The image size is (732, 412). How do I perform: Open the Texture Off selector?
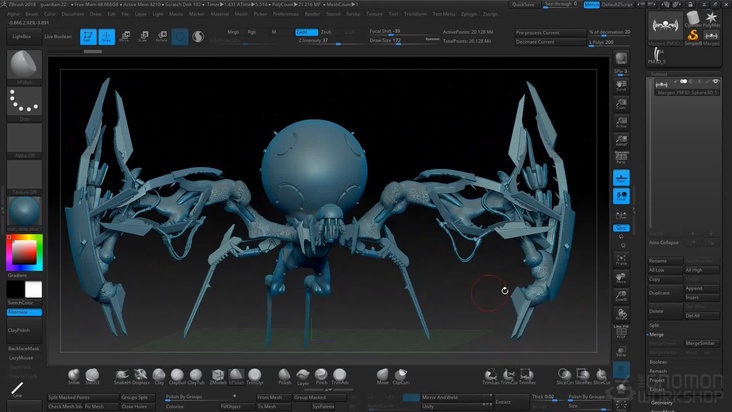pos(24,175)
